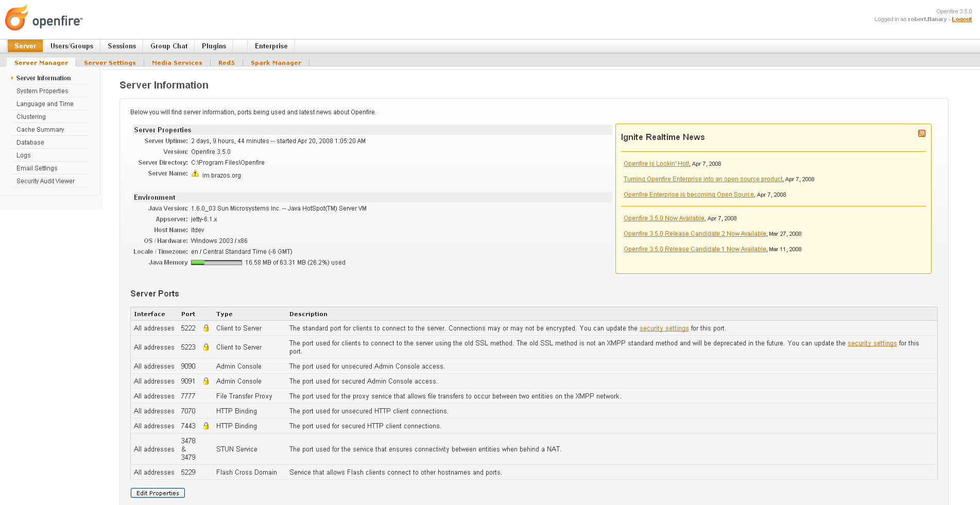Open 'Turning Openfire Enterprise into an open source product'
Image resolution: width=980 pixels, height=505 pixels.
pyautogui.click(x=703, y=179)
